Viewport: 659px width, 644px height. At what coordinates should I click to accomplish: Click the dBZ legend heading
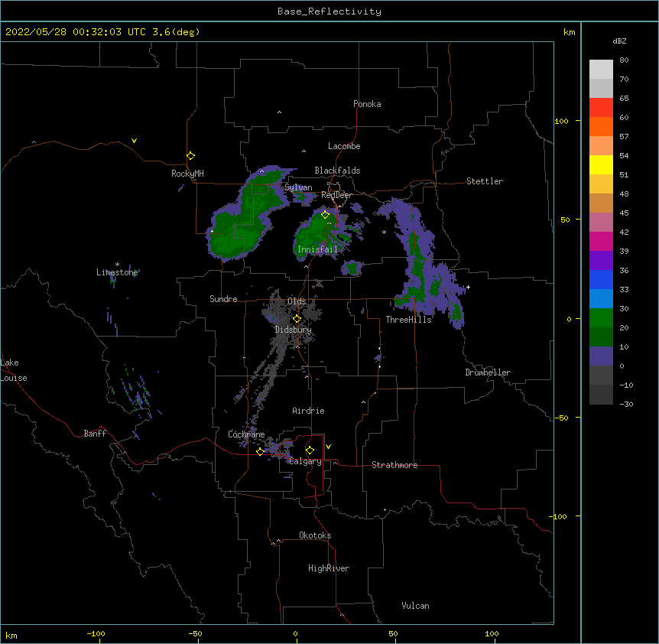pyautogui.click(x=619, y=41)
